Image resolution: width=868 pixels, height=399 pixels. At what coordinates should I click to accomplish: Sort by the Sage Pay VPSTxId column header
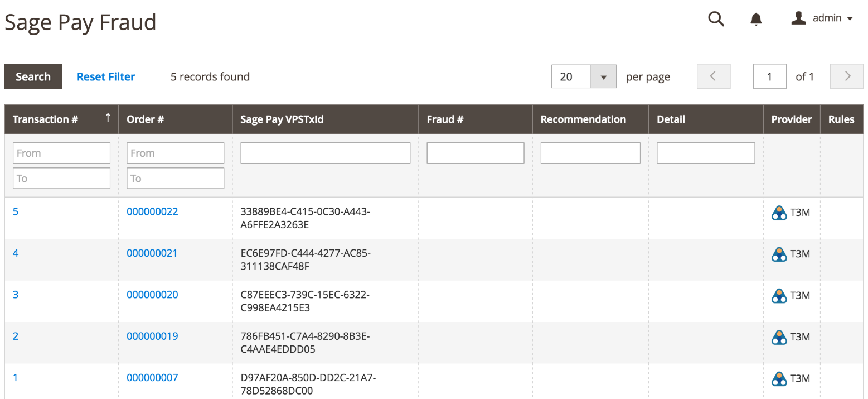point(282,119)
